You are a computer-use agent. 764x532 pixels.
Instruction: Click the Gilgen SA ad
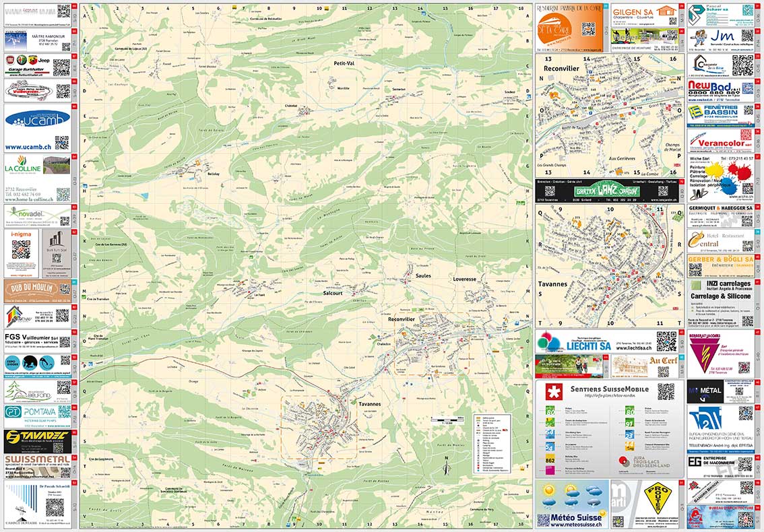[x=644, y=15]
